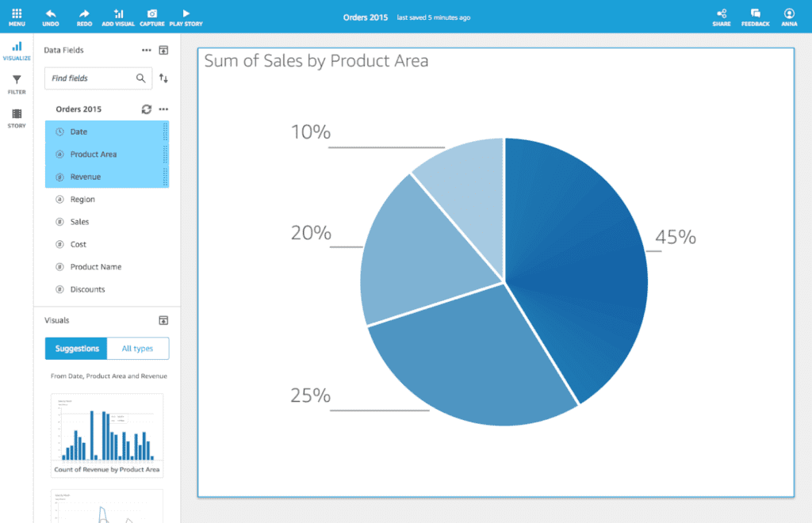Open the Count of Revenue by Product Area suggestion
Image resolution: width=812 pixels, height=523 pixels.
(x=106, y=433)
